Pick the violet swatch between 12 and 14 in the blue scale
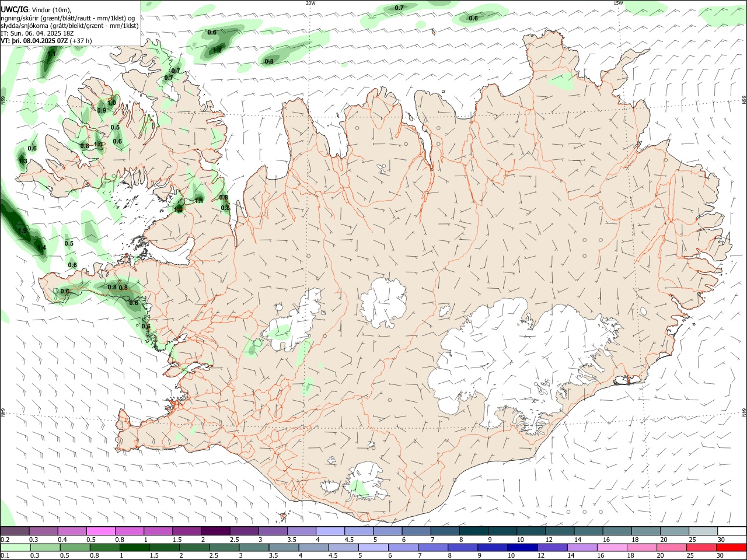Screen dimensions: 747x560 click(551, 547)
